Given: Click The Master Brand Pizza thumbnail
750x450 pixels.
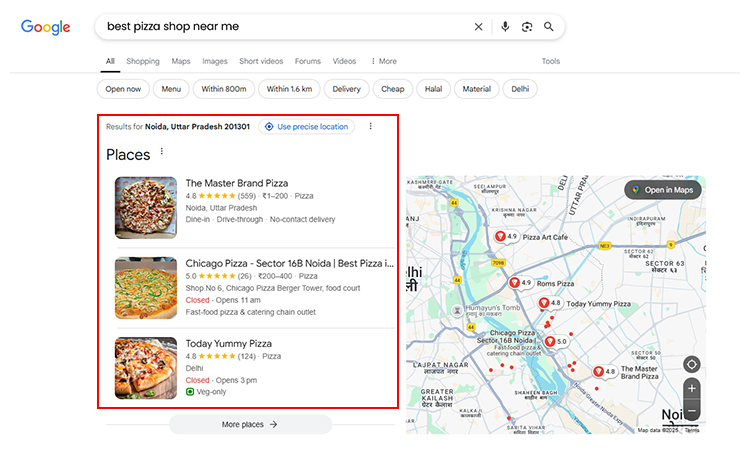Looking at the screenshot, I should 146,208.
